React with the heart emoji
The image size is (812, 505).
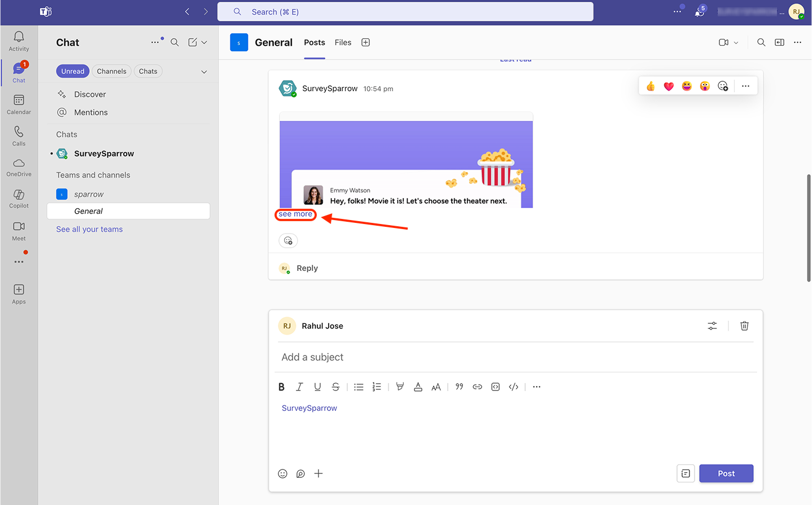point(669,86)
